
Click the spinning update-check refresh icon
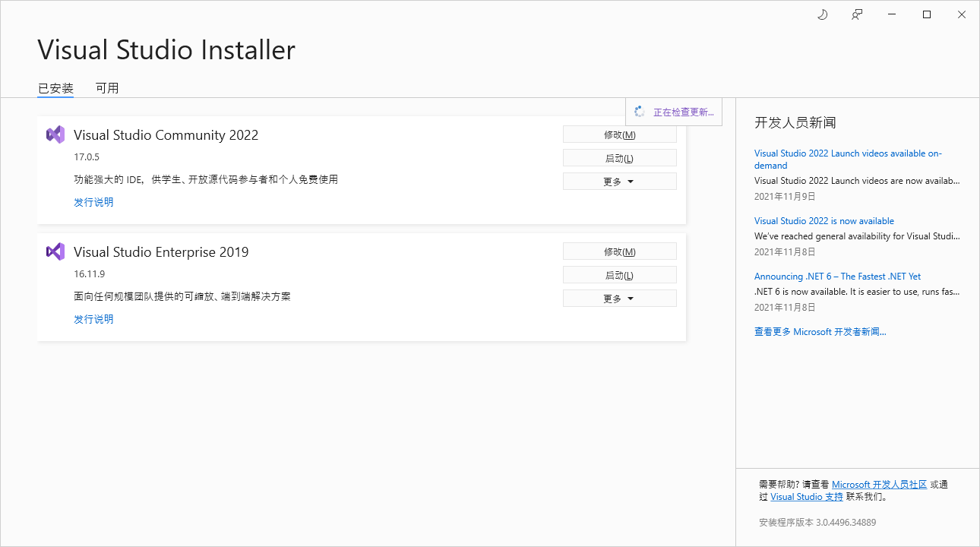[640, 111]
